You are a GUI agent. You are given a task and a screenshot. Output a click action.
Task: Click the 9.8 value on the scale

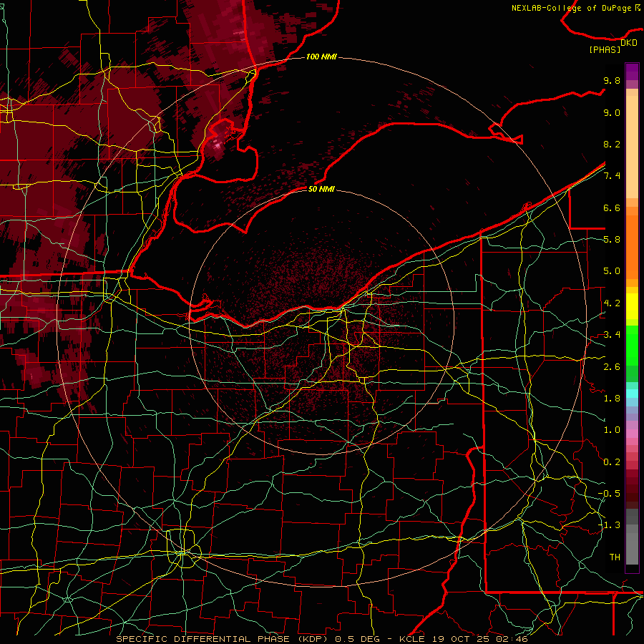[612, 80]
